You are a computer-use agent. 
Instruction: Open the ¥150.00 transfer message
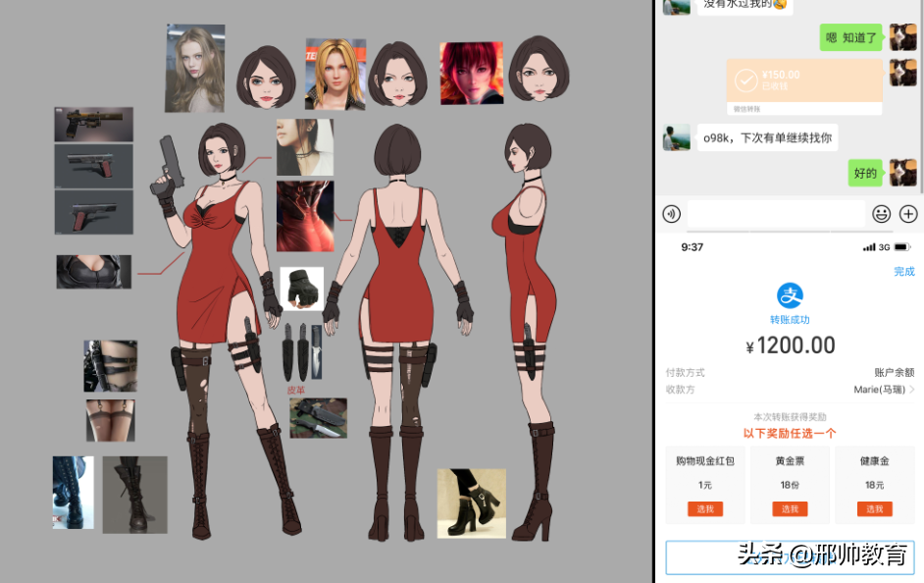tap(804, 85)
